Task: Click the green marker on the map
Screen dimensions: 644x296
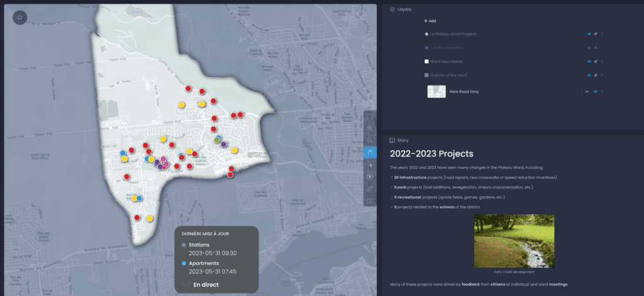Action: pos(217,140)
